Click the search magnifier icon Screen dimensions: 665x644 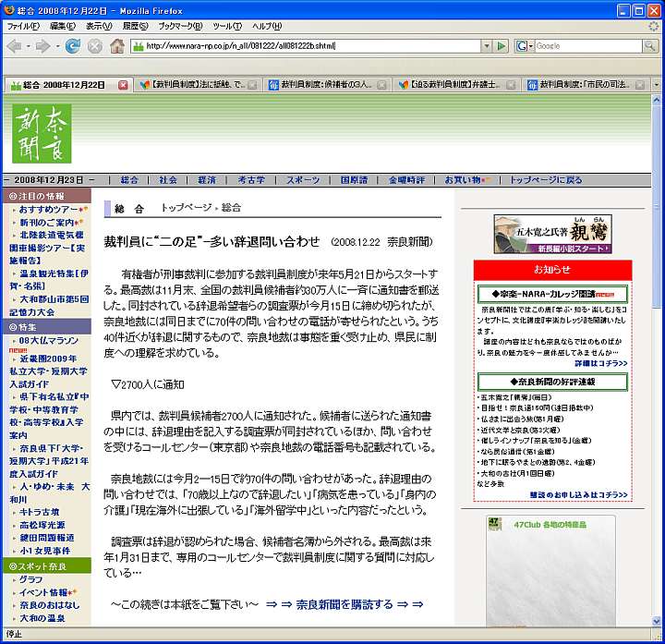pos(649,46)
